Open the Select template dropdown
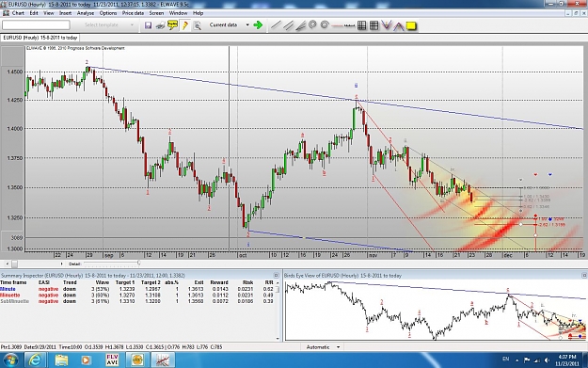588x368 pixels. tap(108, 25)
